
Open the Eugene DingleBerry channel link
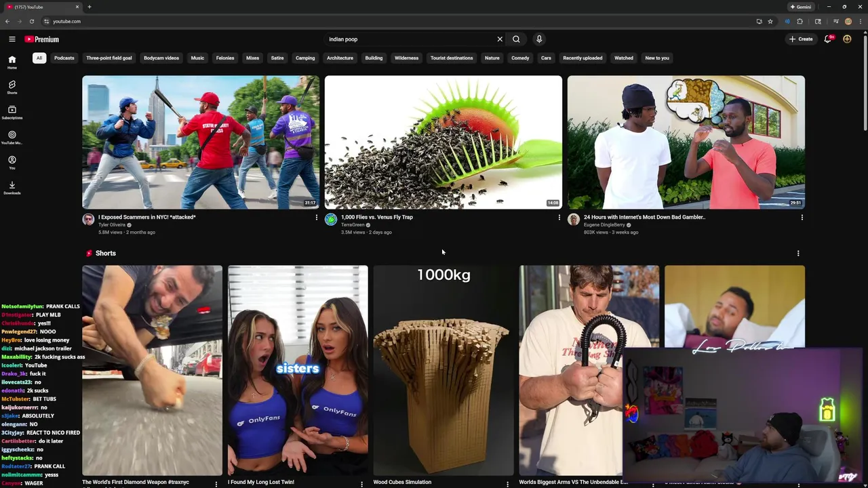pyautogui.click(x=604, y=225)
